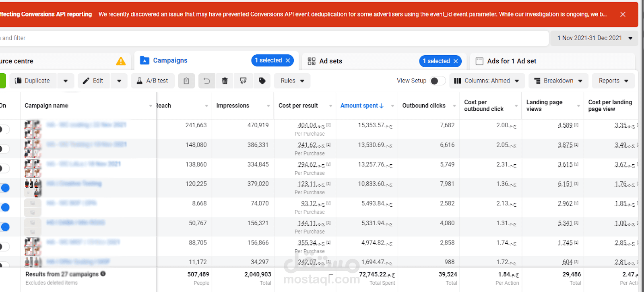Switch to the Ad sets tab
The height and width of the screenshot is (292, 644).
tap(330, 61)
